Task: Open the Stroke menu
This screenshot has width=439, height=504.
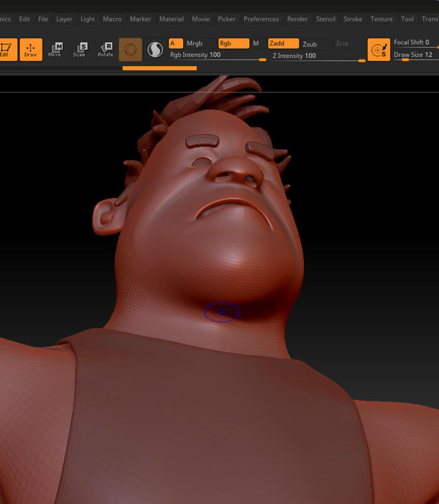Action: pos(353,19)
